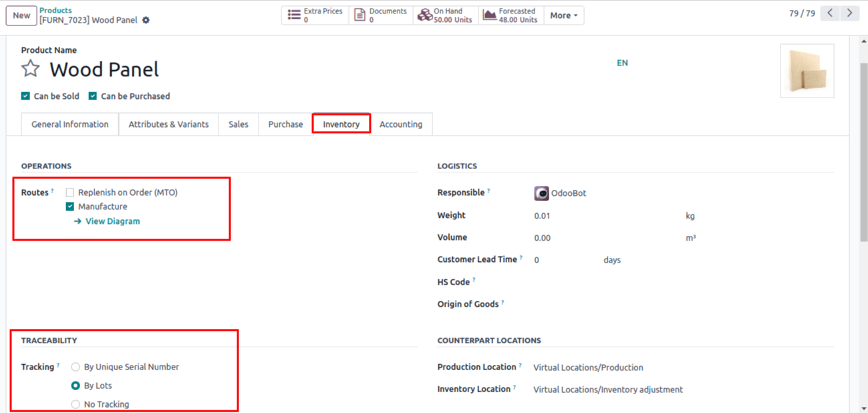Image resolution: width=868 pixels, height=413 pixels.
Task: Open the Extra Prices list icon
Action: (x=294, y=15)
